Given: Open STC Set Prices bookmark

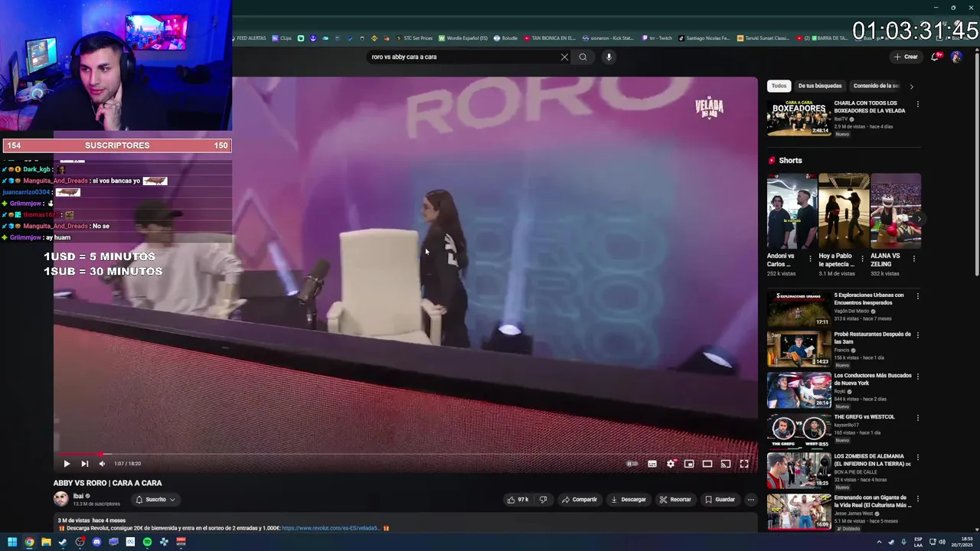Looking at the screenshot, I should (x=414, y=38).
